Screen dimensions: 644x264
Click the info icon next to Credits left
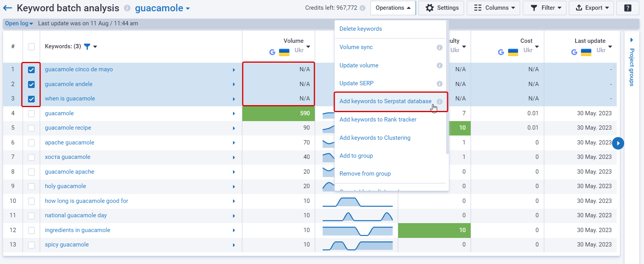click(x=362, y=8)
